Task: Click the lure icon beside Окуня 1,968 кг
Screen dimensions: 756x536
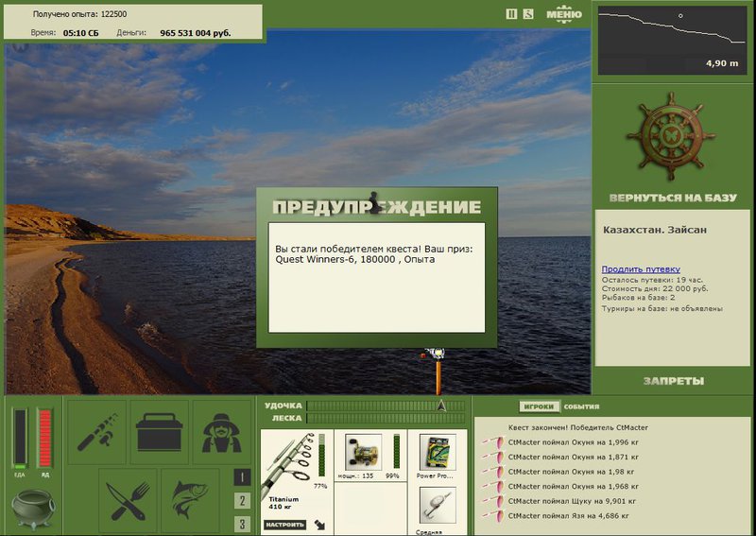Action: click(x=493, y=486)
